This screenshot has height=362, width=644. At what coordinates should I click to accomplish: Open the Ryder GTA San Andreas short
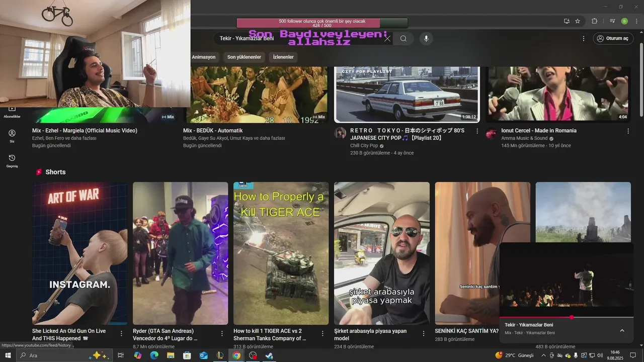click(x=180, y=253)
